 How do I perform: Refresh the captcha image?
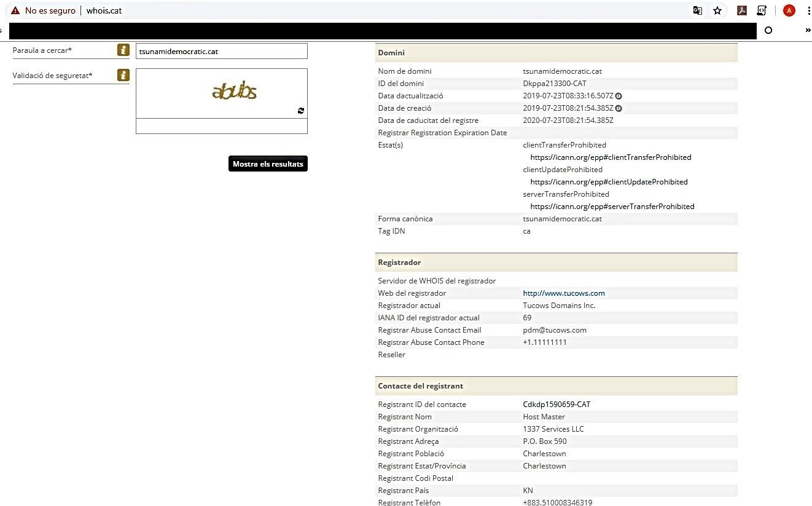point(301,111)
